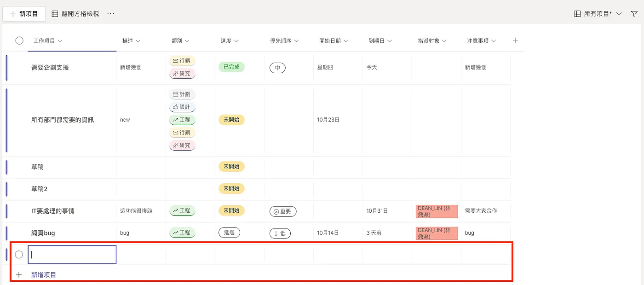Image resolution: width=644 pixels, height=285 pixels.
Task: Open the 注意事項 column dropdown
Action: click(x=482, y=41)
